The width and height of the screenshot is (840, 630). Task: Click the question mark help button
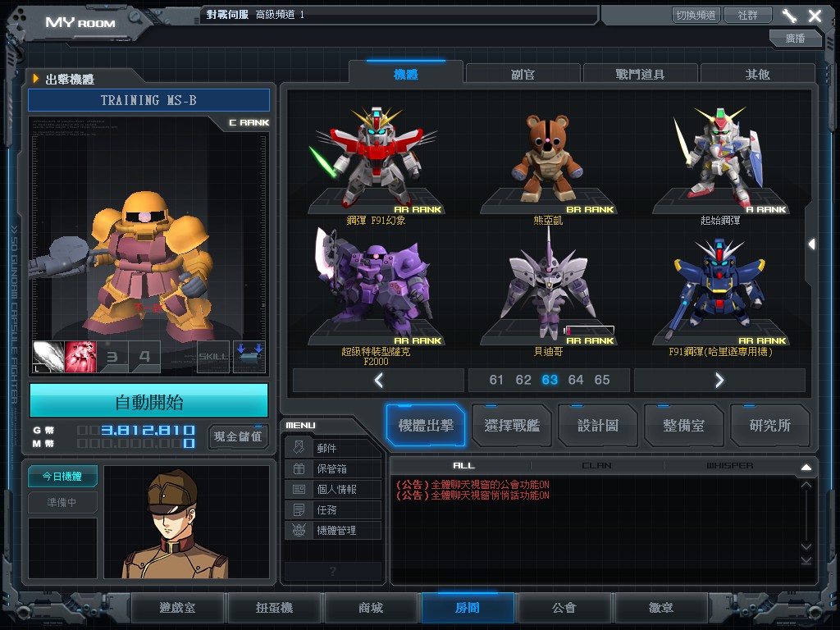coord(333,571)
